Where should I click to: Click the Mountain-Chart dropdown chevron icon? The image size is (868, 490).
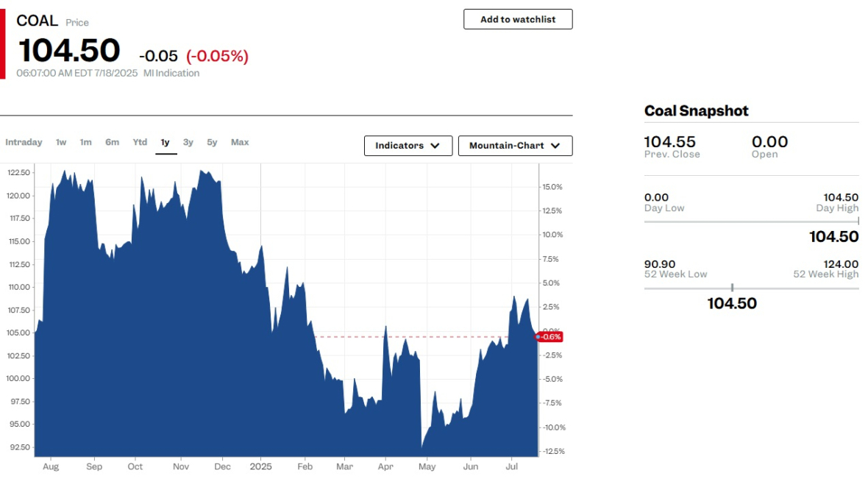tap(555, 146)
